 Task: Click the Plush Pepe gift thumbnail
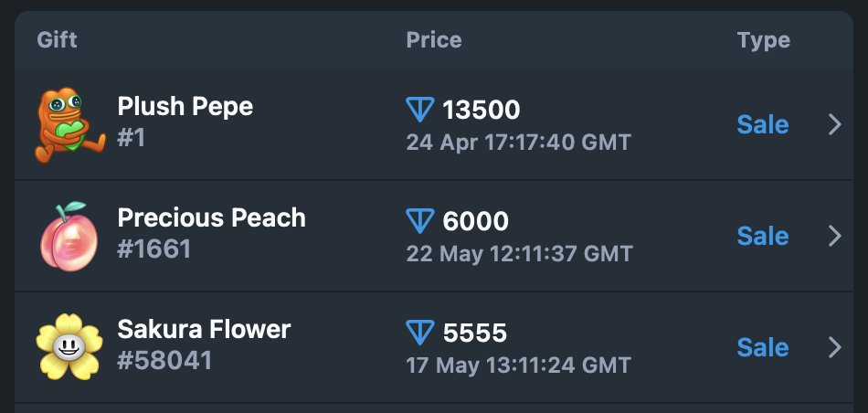pyautogui.click(x=69, y=124)
